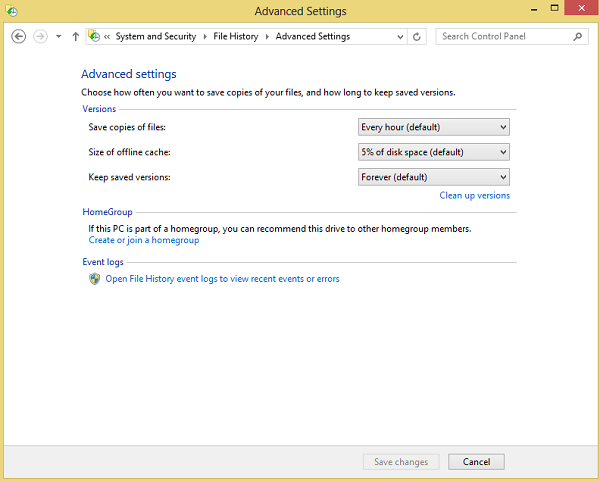Refresh the Advanced Settings page
The height and width of the screenshot is (481, 600).
417,37
